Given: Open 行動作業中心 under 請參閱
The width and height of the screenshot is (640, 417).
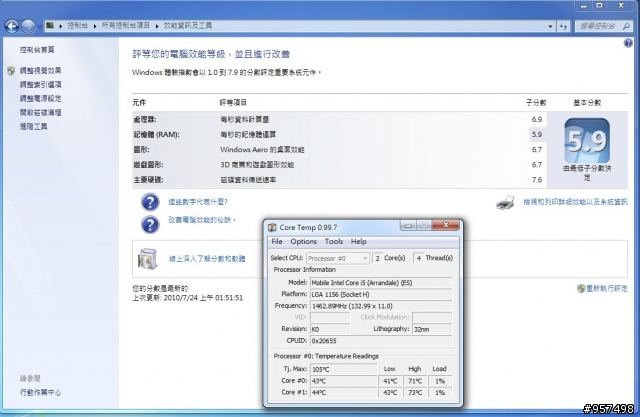Looking at the screenshot, I should pos(40,393).
